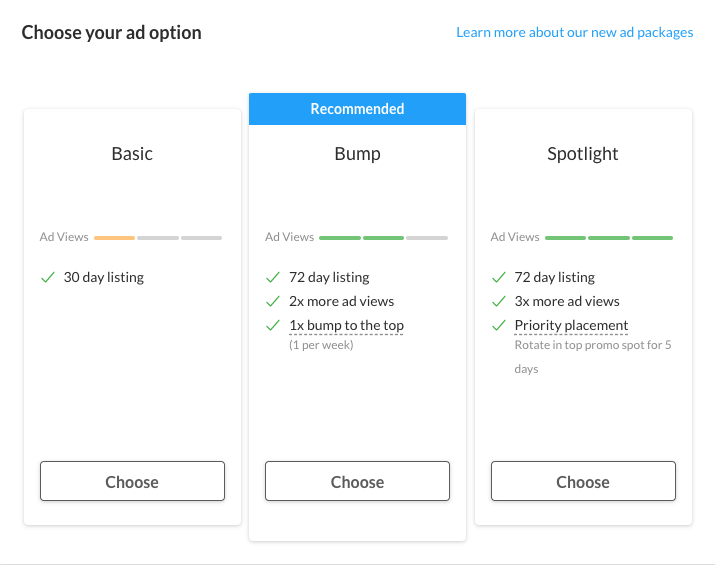Click checkmark beside 2x more ad views
This screenshot has width=715, height=565.
[x=272, y=301]
